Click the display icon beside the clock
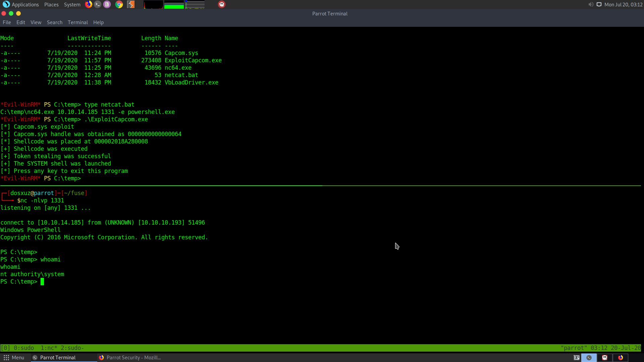Screen dimensions: 644x362 pyautogui.click(x=599, y=4)
